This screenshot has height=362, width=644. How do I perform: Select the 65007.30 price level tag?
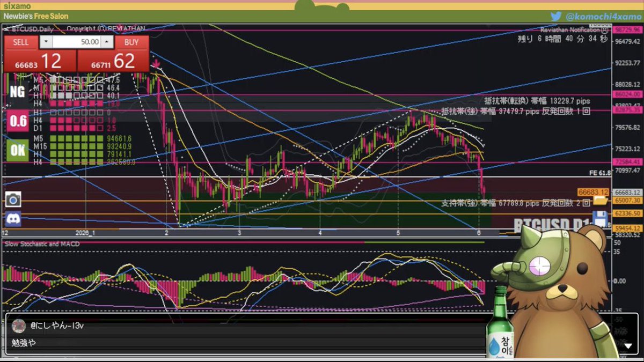click(627, 200)
